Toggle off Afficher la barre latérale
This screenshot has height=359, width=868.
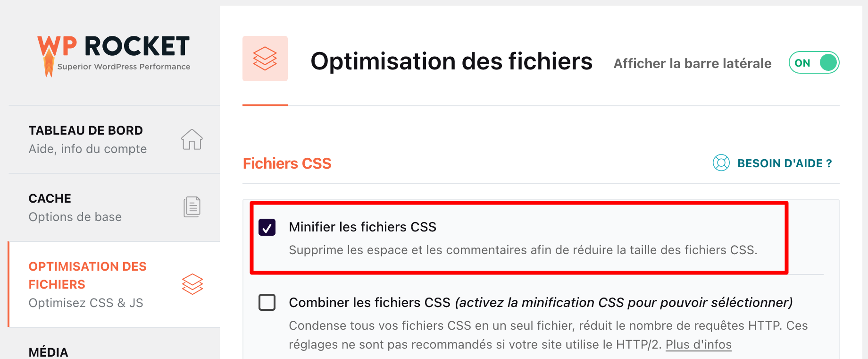click(x=813, y=62)
